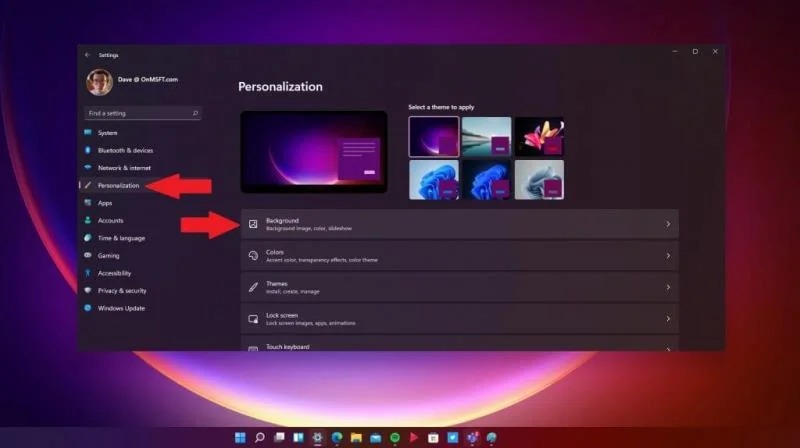Click the Bluetooth icon in the sidebar

click(88, 150)
